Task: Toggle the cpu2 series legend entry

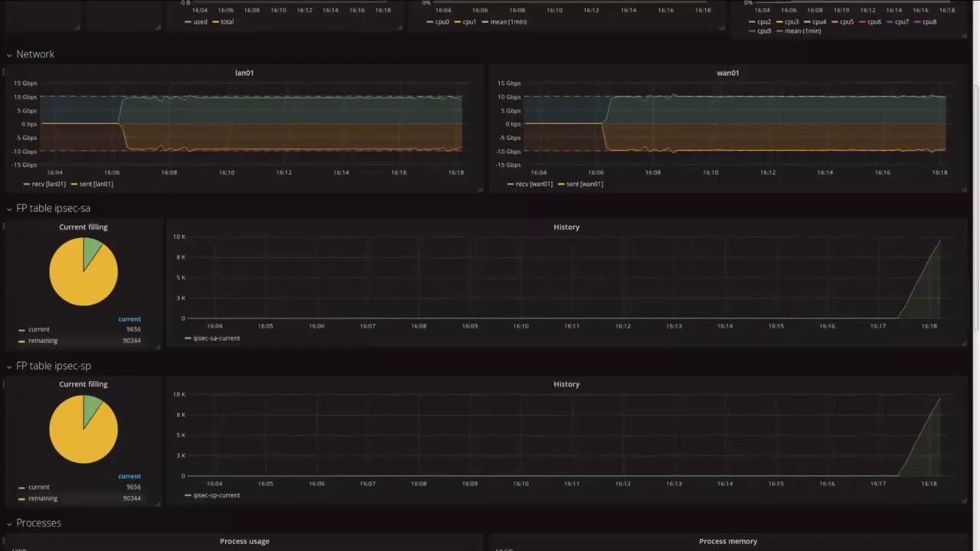Action: click(760, 21)
